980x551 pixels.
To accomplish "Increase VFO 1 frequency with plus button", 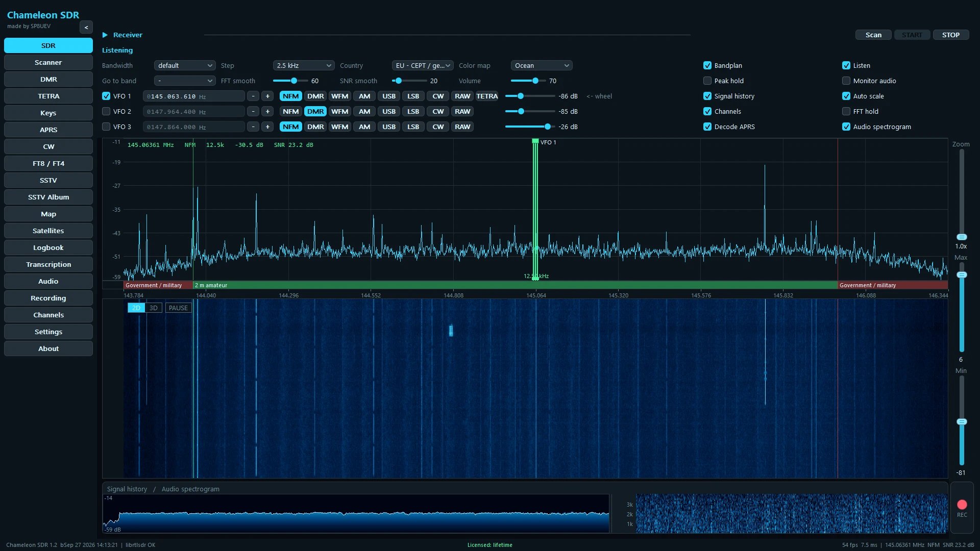I will (267, 96).
